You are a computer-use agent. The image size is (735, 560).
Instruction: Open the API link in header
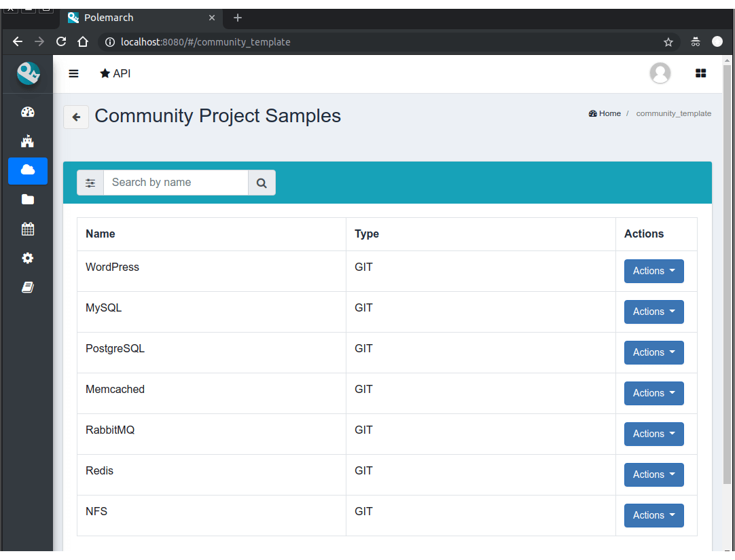pos(115,73)
